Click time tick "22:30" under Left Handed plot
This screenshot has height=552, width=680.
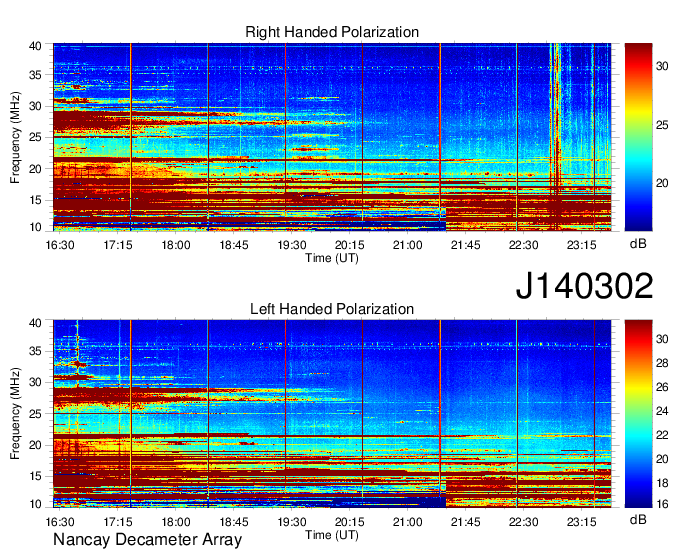click(523, 522)
